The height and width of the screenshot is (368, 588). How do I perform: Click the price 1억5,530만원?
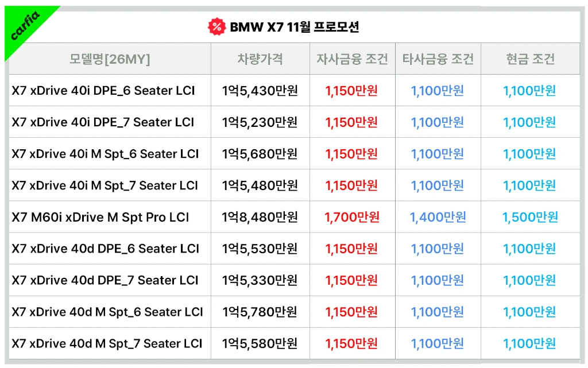(x=260, y=249)
